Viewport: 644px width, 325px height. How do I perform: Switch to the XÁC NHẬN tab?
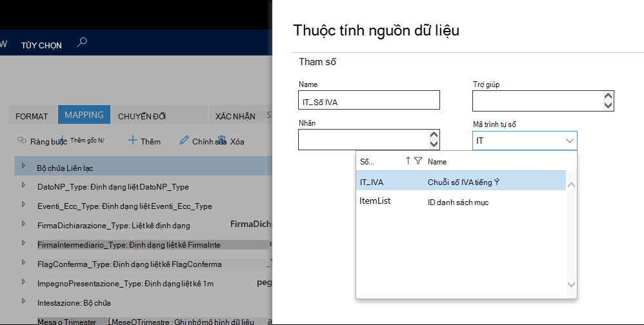(236, 117)
